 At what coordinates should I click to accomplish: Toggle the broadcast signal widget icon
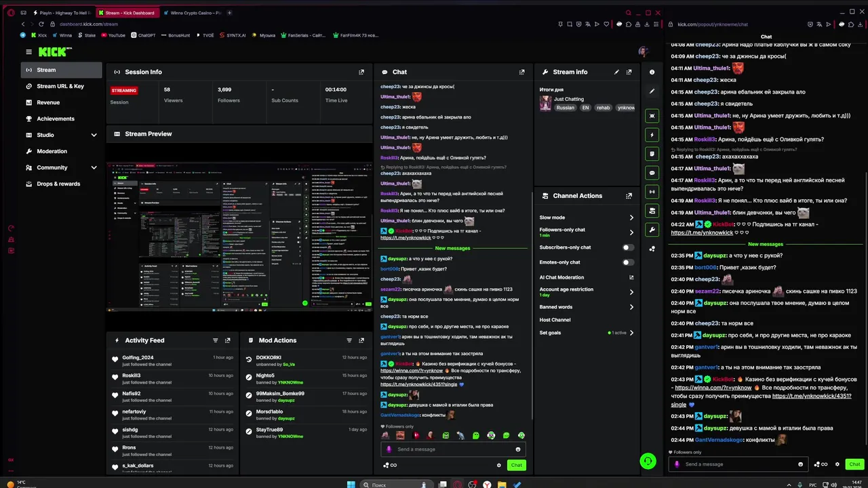[652, 192]
